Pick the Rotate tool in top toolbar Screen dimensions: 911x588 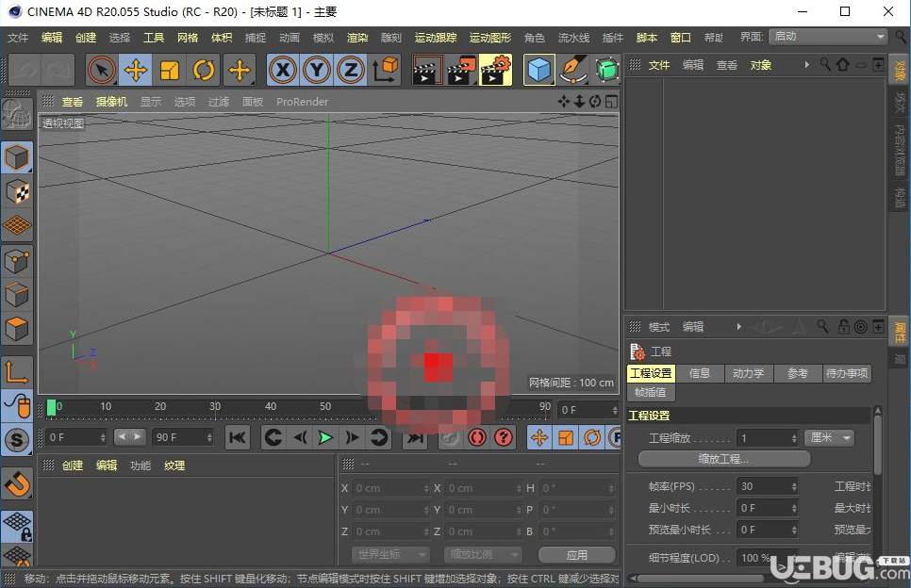pyautogui.click(x=204, y=71)
